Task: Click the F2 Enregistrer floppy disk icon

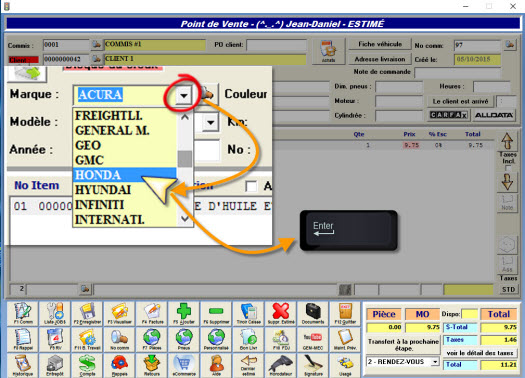Action: tap(87, 314)
